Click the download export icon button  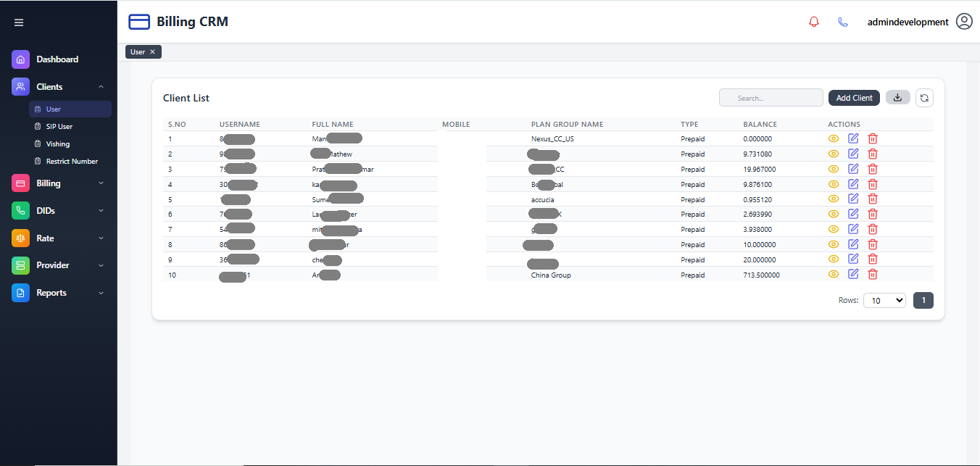coord(897,98)
